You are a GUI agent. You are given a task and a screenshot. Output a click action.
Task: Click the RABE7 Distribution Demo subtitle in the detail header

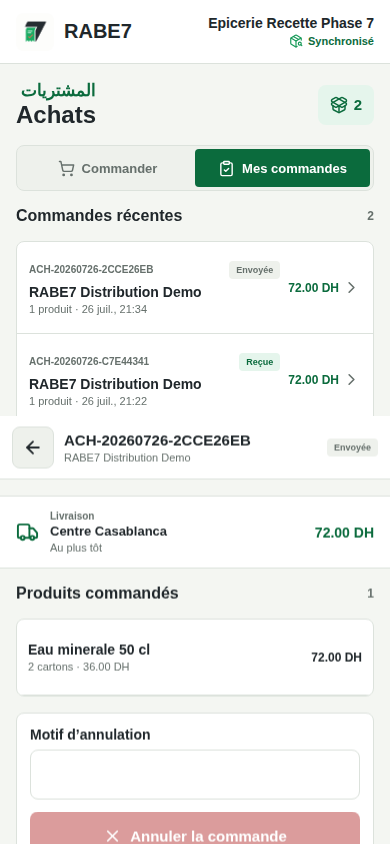pyautogui.click(x=127, y=458)
